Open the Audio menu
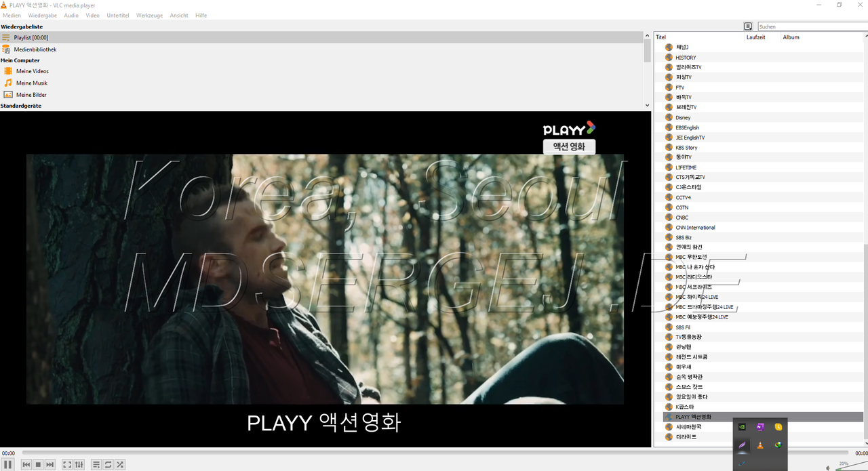 (71, 15)
